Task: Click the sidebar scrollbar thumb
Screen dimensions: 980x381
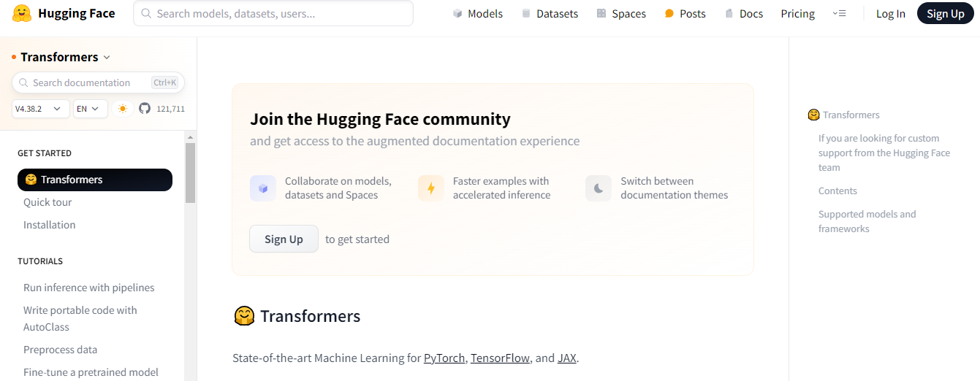Action: [x=190, y=173]
